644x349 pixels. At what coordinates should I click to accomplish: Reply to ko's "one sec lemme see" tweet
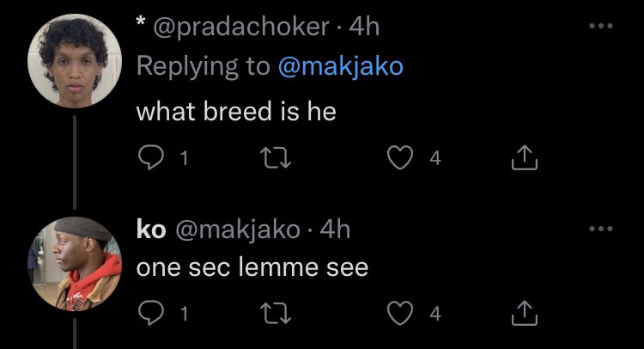(x=150, y=315)
